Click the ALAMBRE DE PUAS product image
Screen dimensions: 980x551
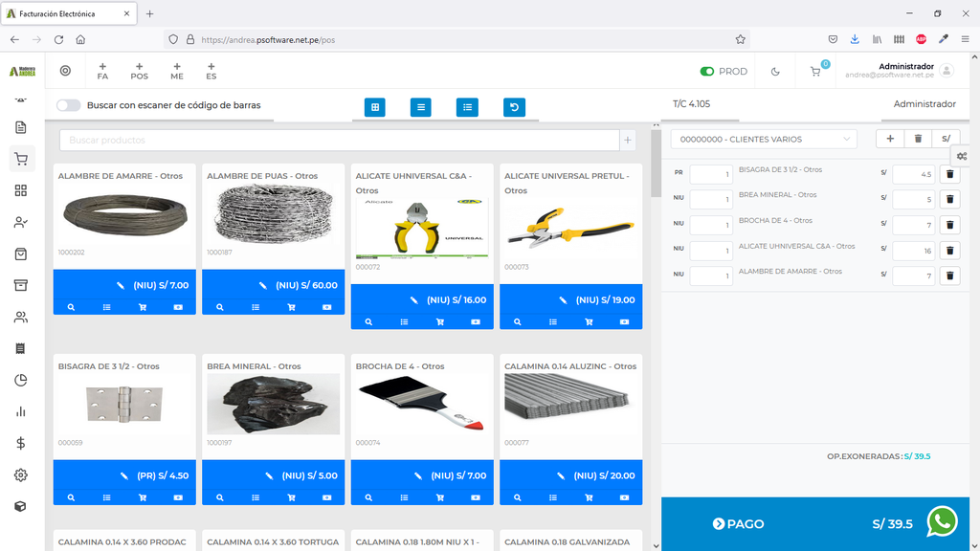coord(273,214)
